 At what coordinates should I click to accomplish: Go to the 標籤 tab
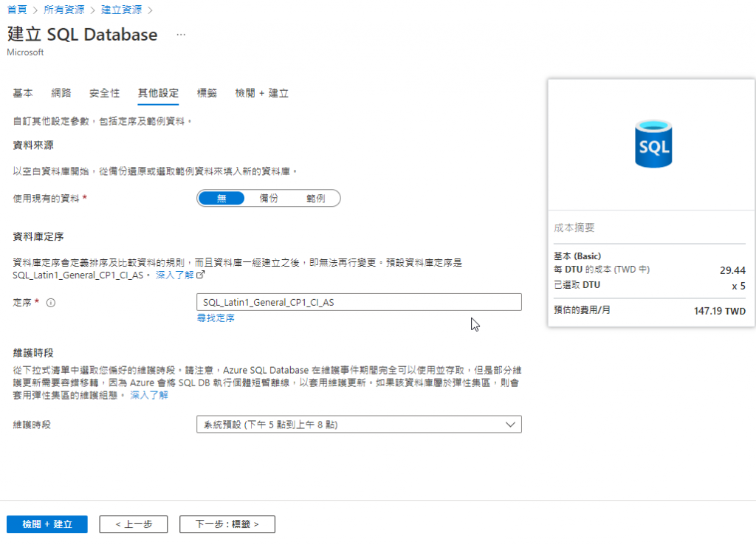[207, 93]
